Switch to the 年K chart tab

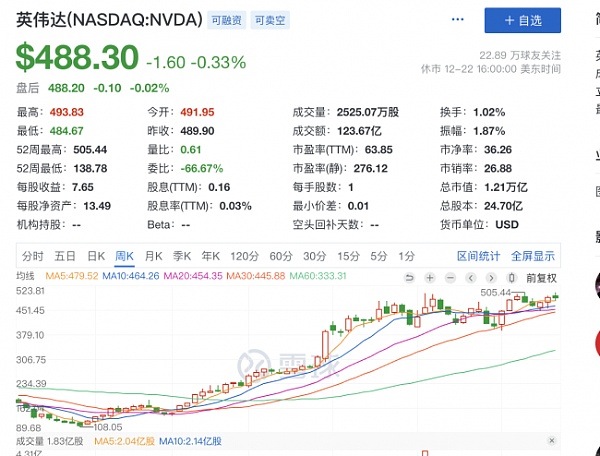pyautogui.click(x=211, y=255)
